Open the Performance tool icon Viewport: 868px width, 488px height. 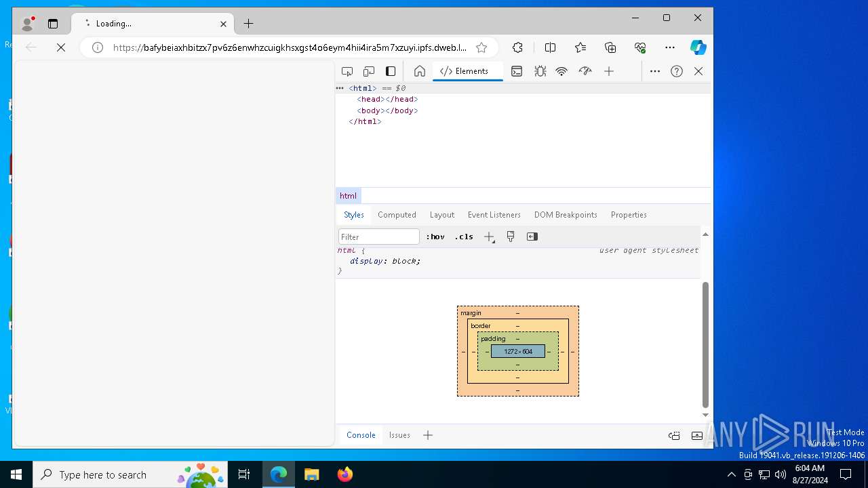(585, 71)
